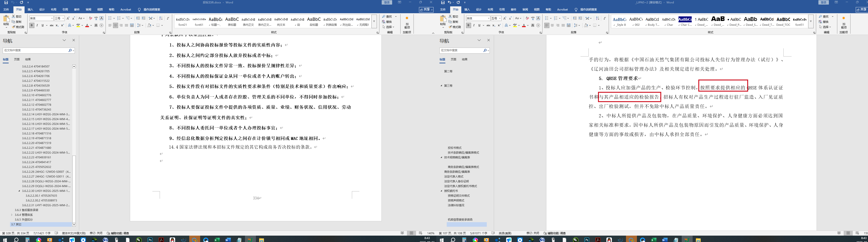This screenshot has height=242, width=868.
Task: Click Sort (A-Z) icon in right window
Action: click(597, 18)
